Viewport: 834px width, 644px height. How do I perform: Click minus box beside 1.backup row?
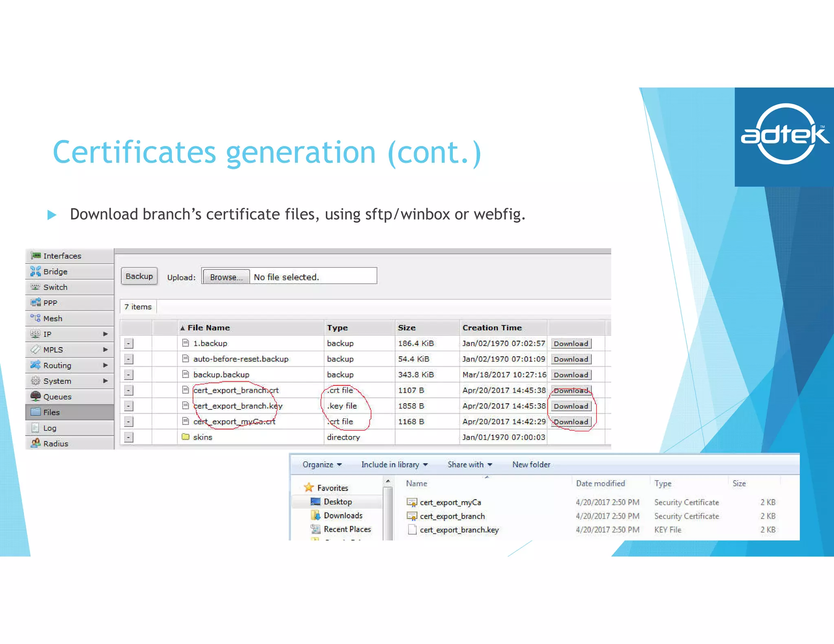(128, 344)
